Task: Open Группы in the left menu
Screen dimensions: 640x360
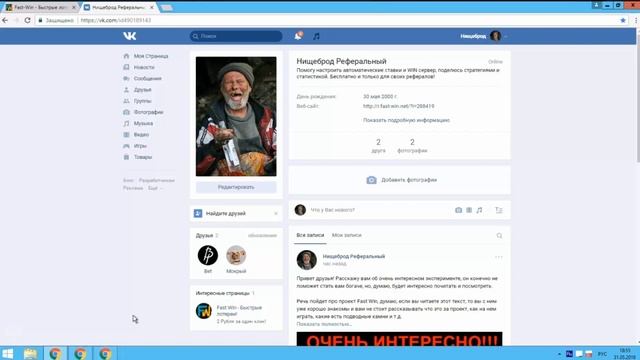Action: click(142, 101)
